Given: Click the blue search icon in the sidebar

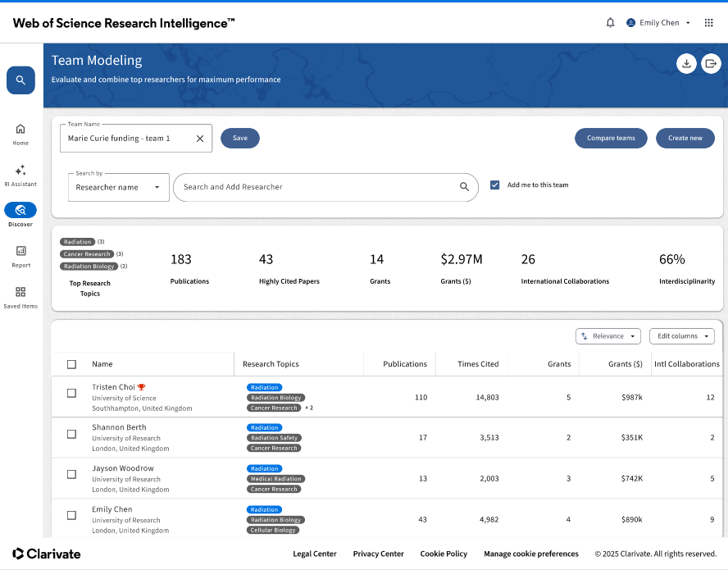Looking at the screenshot, I should click(20, 80).
